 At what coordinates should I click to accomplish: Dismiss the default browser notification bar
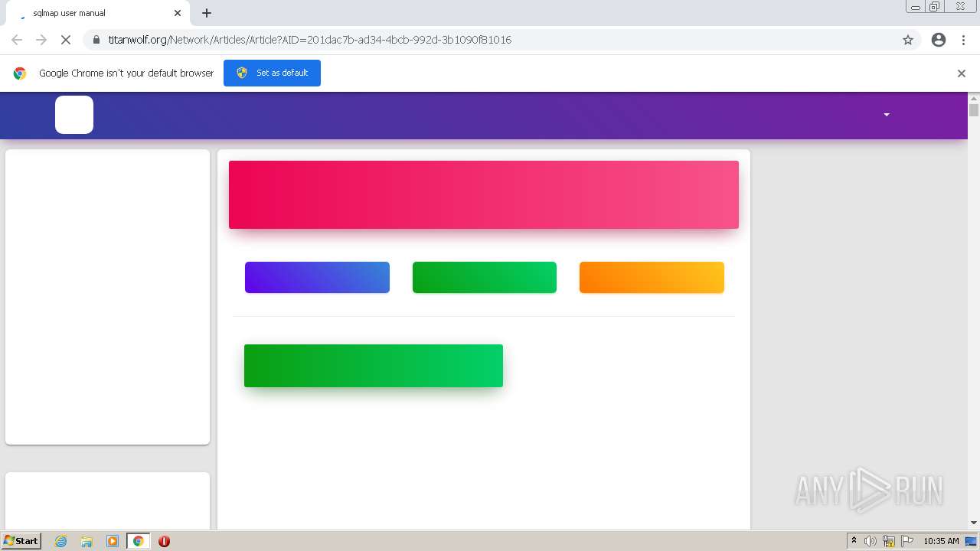962,73
